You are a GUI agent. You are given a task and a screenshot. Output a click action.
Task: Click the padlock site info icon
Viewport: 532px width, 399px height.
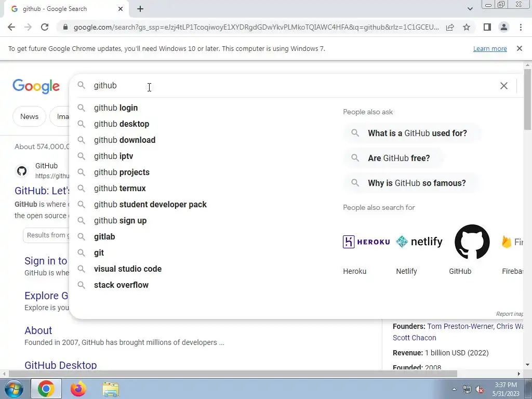coord(65,27)
